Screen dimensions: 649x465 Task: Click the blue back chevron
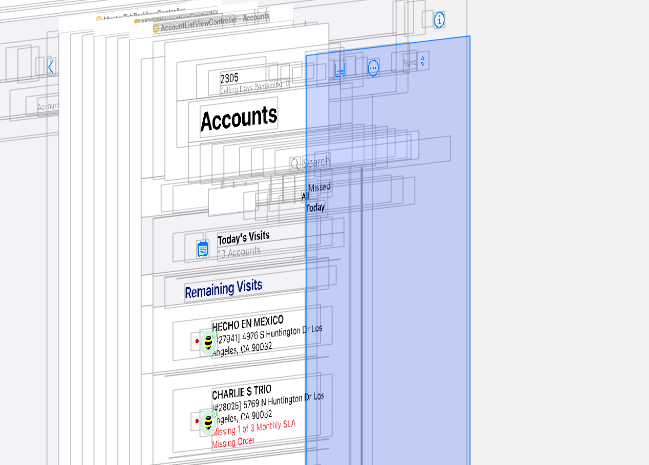(51, 67)
